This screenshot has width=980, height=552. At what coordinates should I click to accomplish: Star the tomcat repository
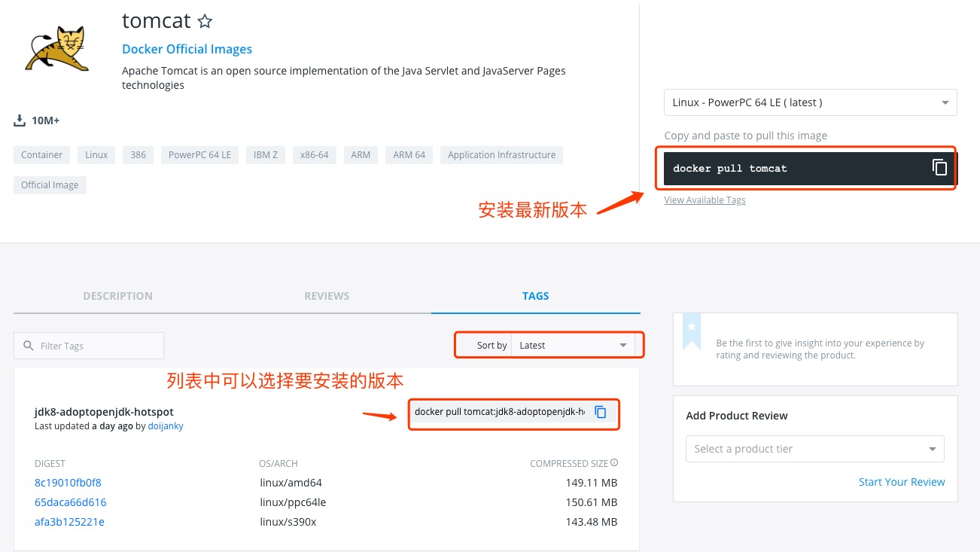[204, 21]
